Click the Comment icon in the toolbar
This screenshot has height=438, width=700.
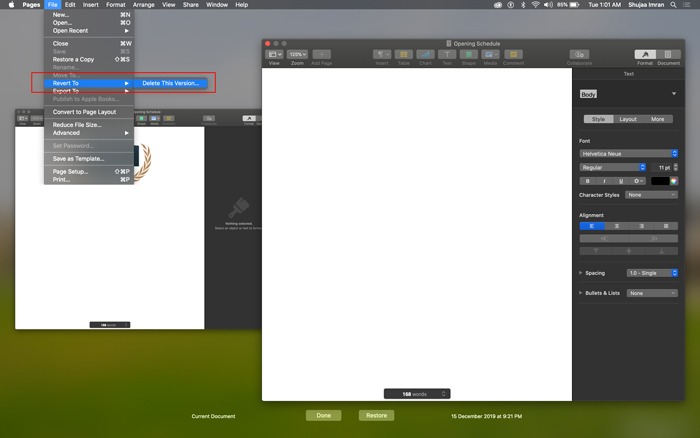tap(513, 54)
